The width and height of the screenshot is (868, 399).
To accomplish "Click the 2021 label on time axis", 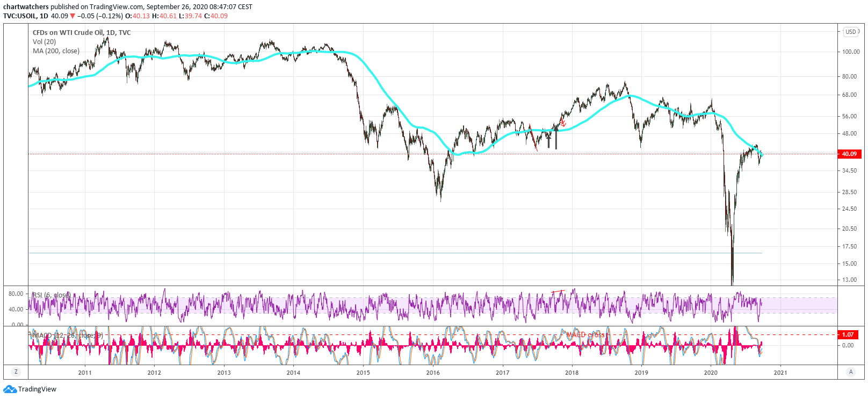I will pos(780,373).
